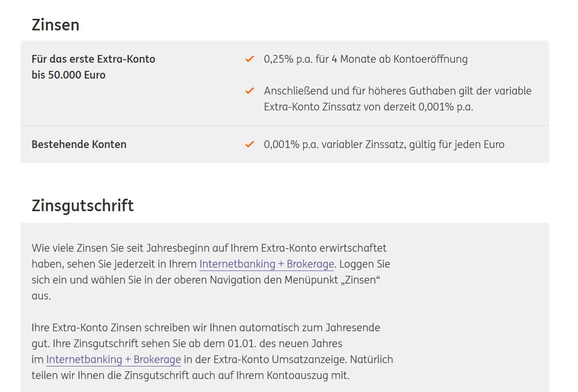Click the checkmark in the Bestehende Konten row
The width and height of the screenshot is (578, 392).
(x=249, y=144)
